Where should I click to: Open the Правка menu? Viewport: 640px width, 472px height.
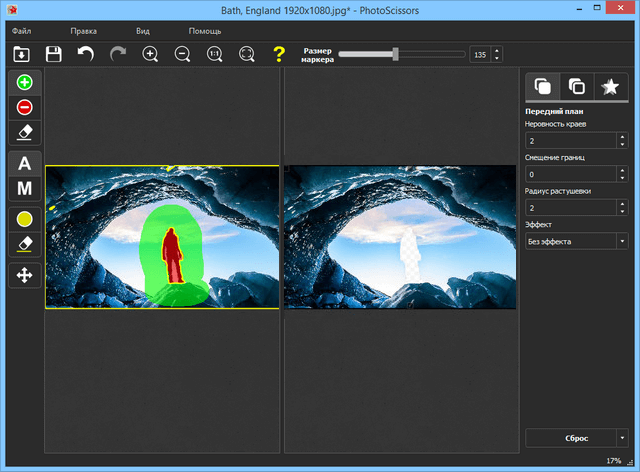pos(83,31)
